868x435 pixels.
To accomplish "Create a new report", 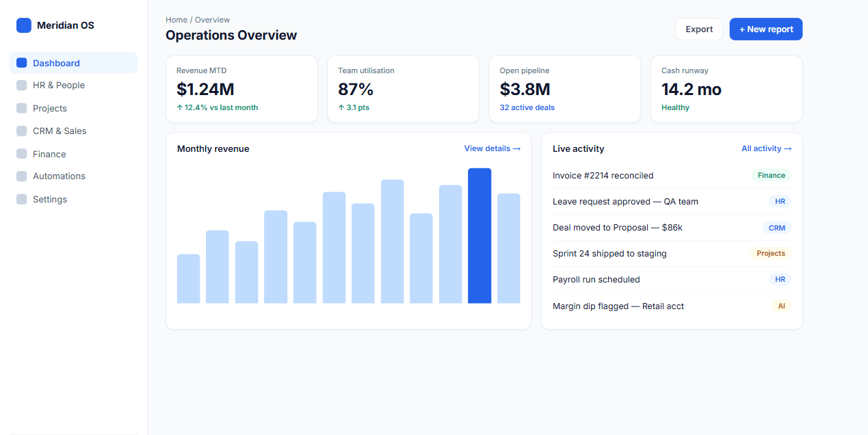I will pos(766,29).
